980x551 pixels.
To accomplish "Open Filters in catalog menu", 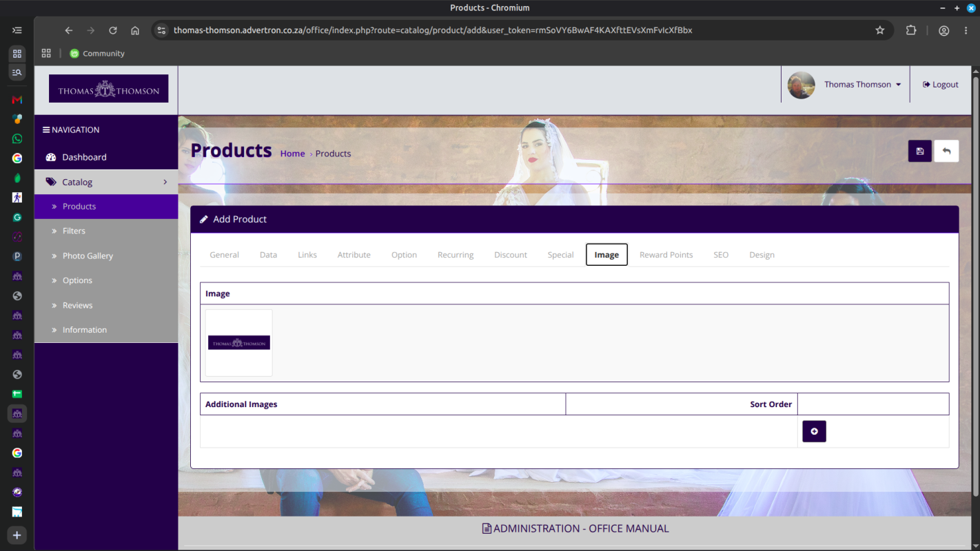I will [x=106, y=231].
